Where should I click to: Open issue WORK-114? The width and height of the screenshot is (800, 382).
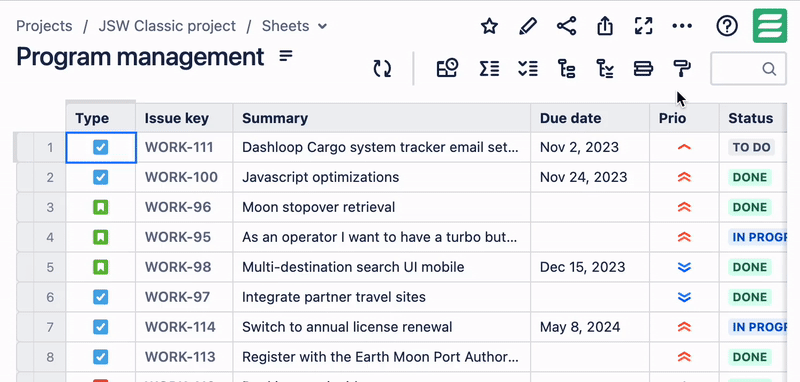[x=180, y=327]
